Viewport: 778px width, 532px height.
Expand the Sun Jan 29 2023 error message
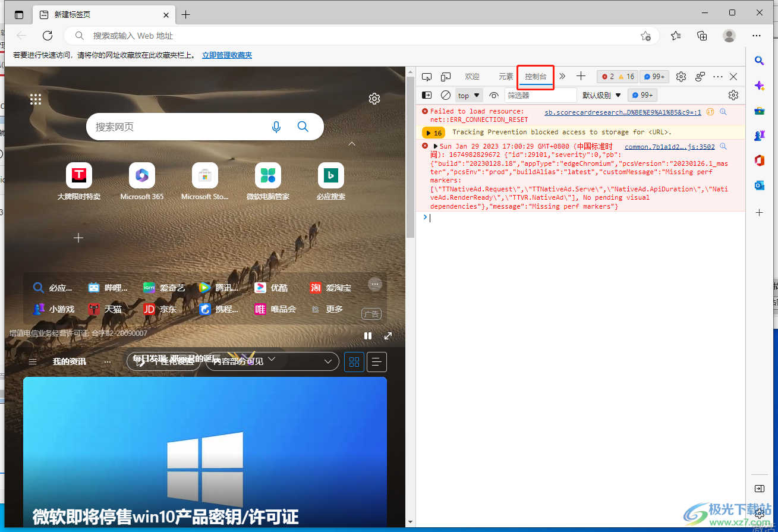[436, 146]
